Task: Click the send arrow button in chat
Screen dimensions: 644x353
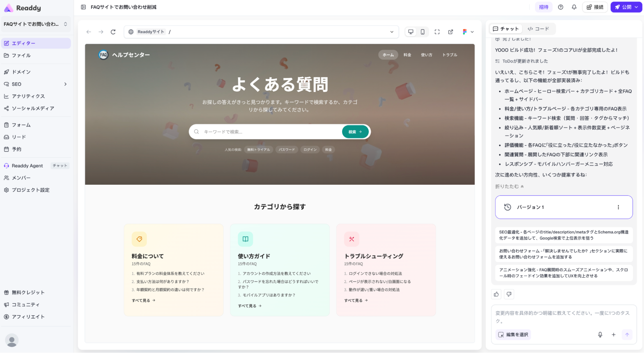Action: 627,335
